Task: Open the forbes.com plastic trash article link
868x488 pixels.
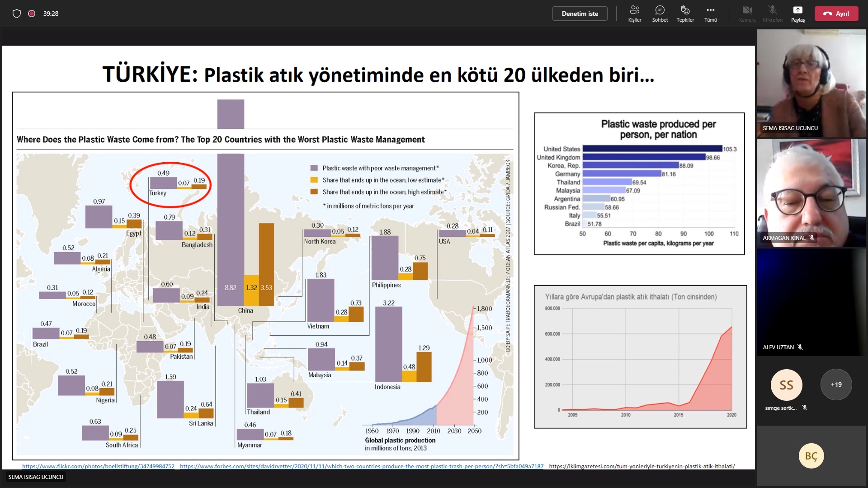Action: [362, 466]
